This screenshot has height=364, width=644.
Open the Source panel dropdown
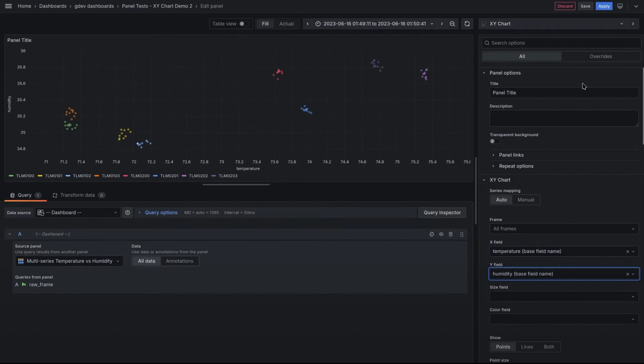[x=69, y=261]
